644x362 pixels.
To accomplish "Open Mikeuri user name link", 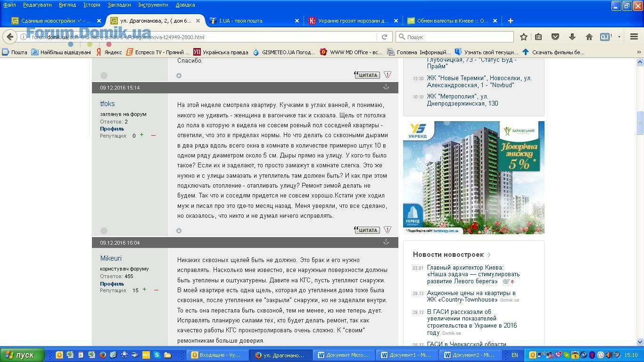I will (x=111, y=258).
